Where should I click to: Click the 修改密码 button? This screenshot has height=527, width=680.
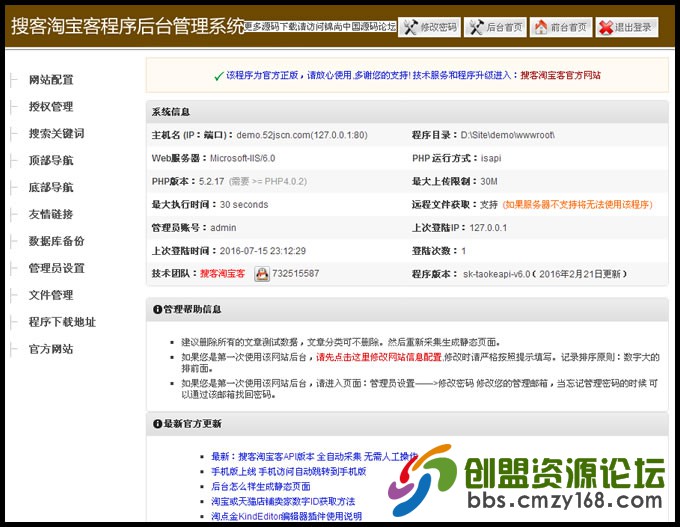pyautogui.click(x=429, y=27)
